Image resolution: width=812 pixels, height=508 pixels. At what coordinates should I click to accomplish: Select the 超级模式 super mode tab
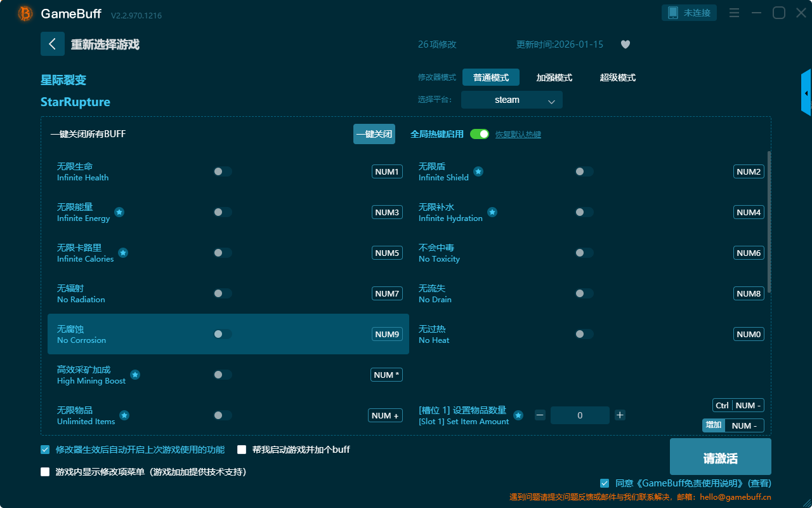[x=617, y=77]
